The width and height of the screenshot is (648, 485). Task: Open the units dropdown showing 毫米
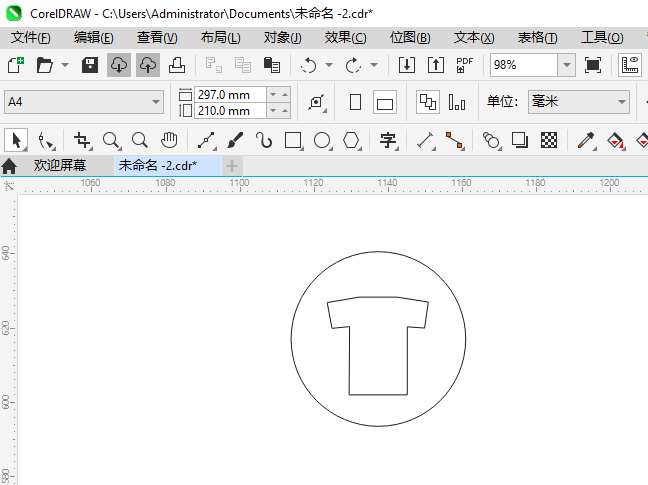pos(579,102)
